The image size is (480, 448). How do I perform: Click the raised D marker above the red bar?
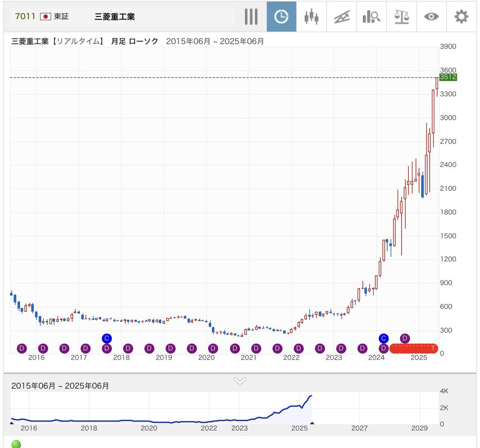click(x=405, y=338)
